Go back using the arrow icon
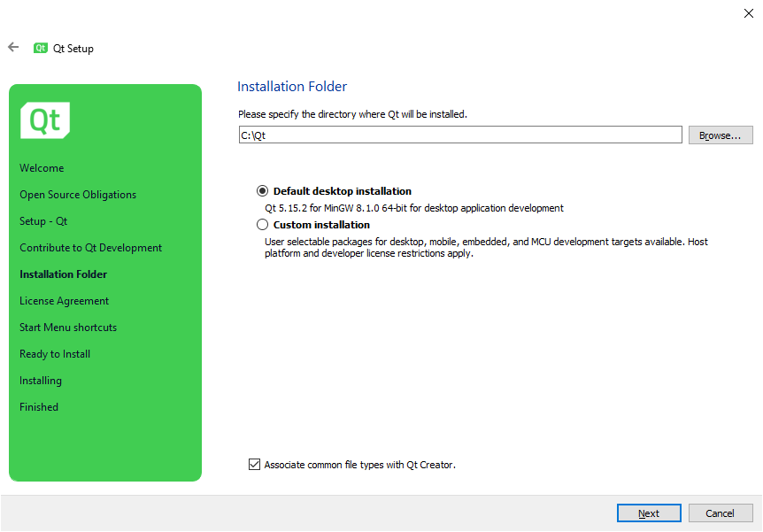Viewport: 763px width, 532px height. tap(13, 47)
